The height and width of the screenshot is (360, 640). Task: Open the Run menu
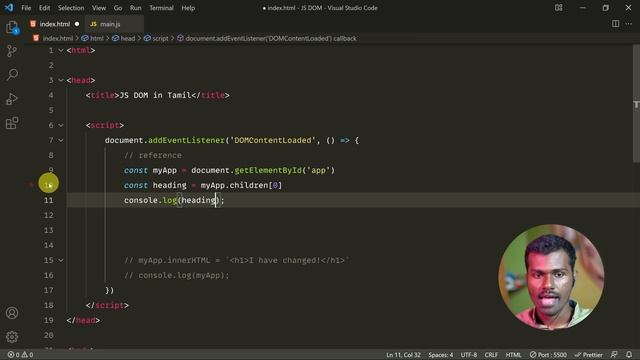tap(136, 8)
